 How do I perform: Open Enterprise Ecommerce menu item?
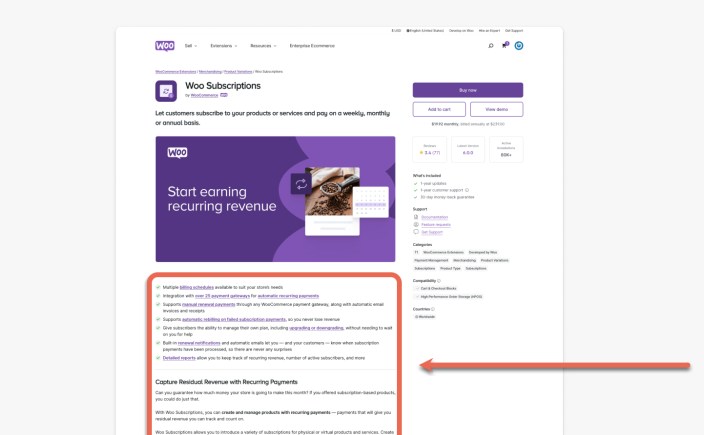coord(312,46)
